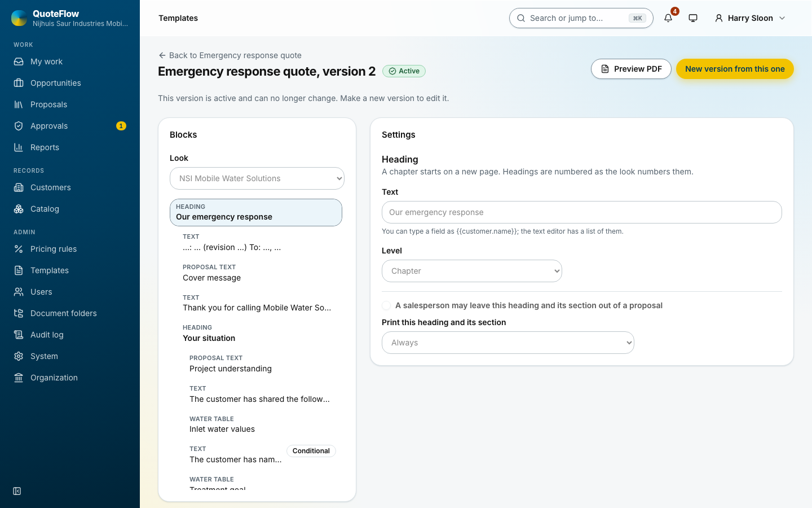Click the Customers building icon
The width and height of the screenshot is (812, 508).
point(19,187)
